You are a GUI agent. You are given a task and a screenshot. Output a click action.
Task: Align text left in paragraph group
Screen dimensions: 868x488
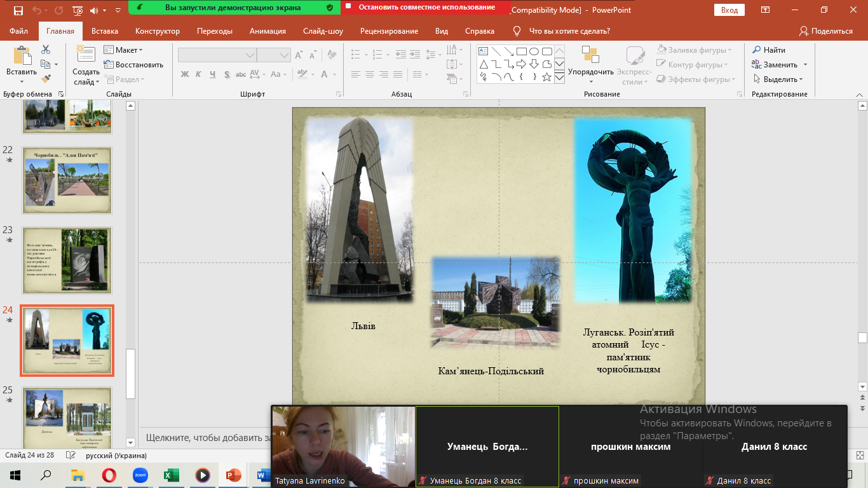point(356,74)
